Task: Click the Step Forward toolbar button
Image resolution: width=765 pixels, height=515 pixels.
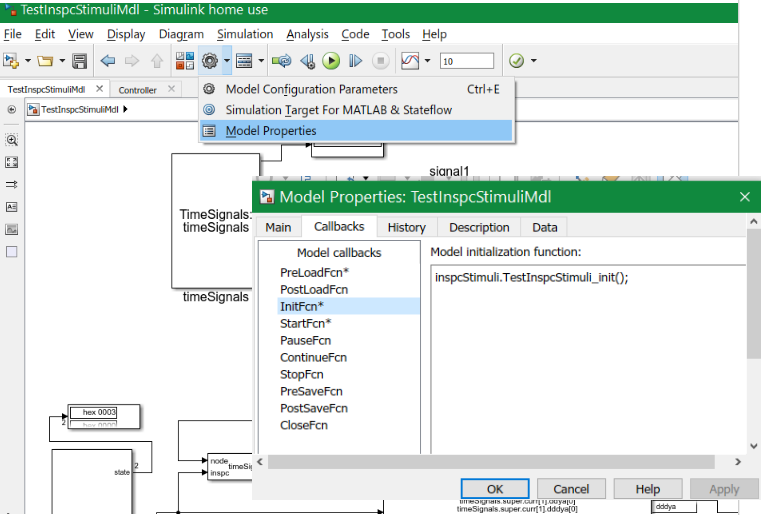Action: tap(356, 61)
